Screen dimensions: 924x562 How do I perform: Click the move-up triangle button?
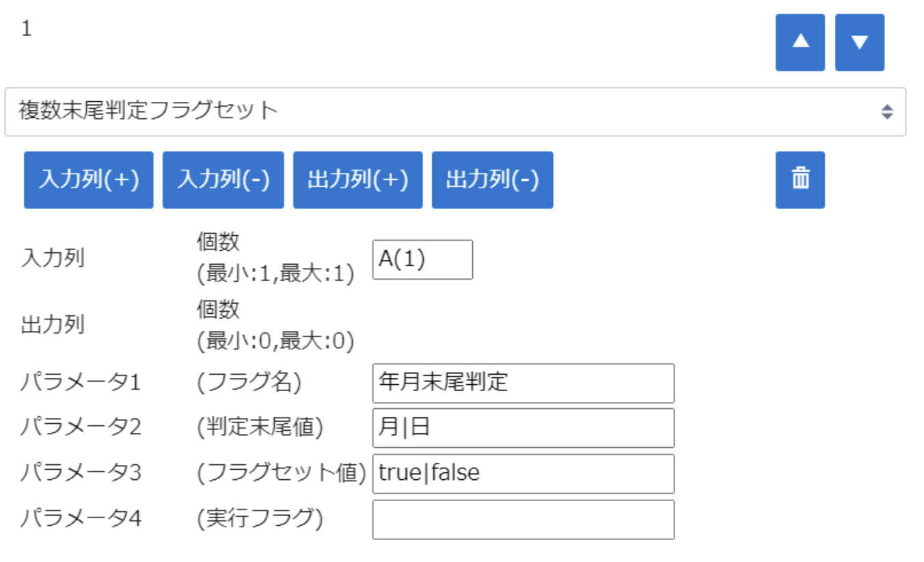coord(800,42)
